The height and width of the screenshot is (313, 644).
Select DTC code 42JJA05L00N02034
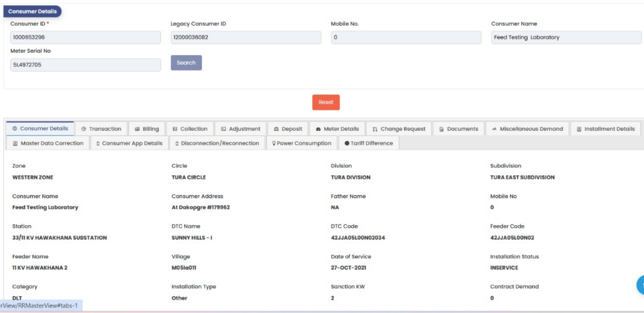(x=358, y=238)
